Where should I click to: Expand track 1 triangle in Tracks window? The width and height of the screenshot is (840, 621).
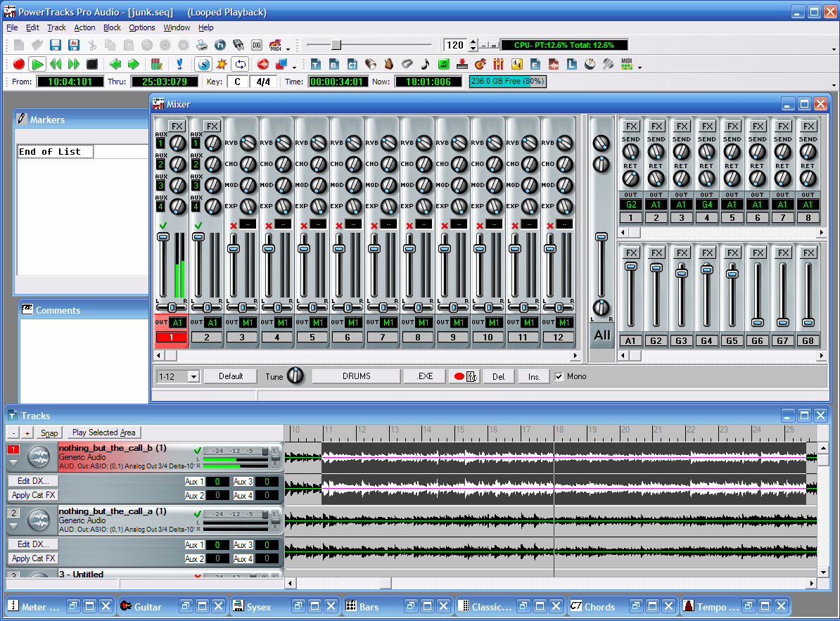pos(13,463)
